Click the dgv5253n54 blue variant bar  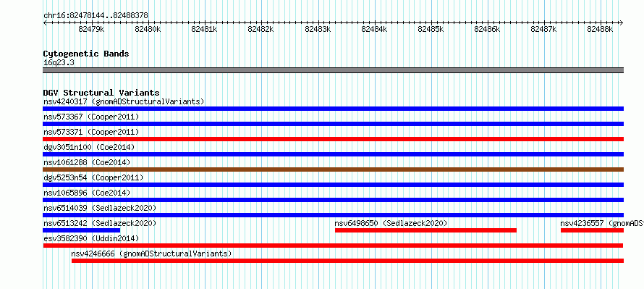tap(333, 185)
